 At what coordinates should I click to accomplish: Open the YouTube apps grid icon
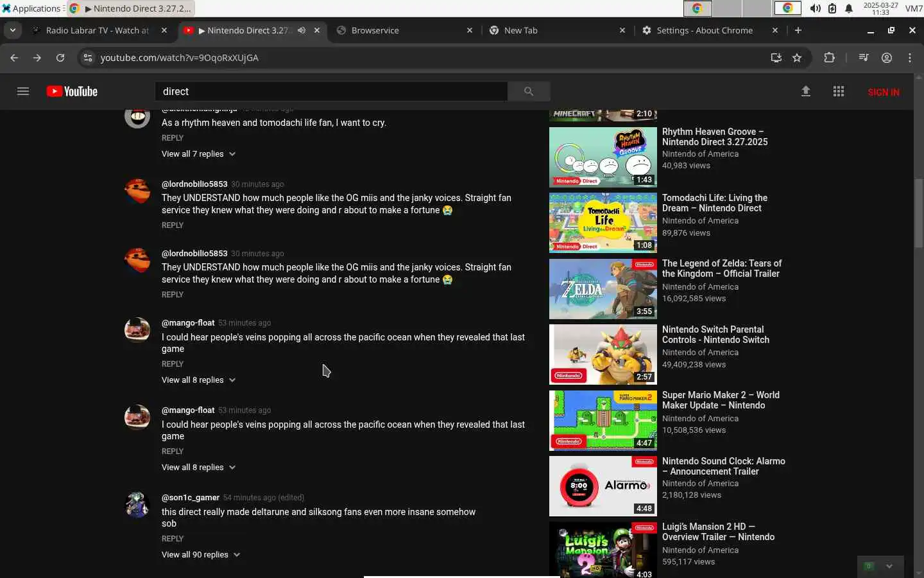pos(839,91)
